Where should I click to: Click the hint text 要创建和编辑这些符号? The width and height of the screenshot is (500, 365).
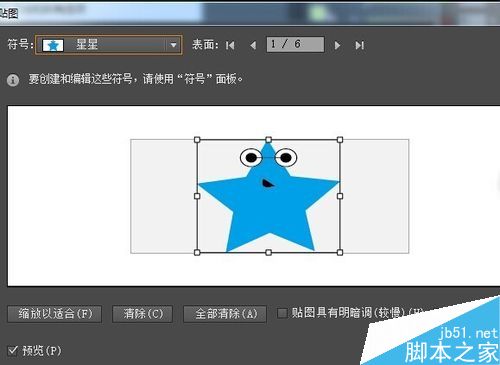80,79
